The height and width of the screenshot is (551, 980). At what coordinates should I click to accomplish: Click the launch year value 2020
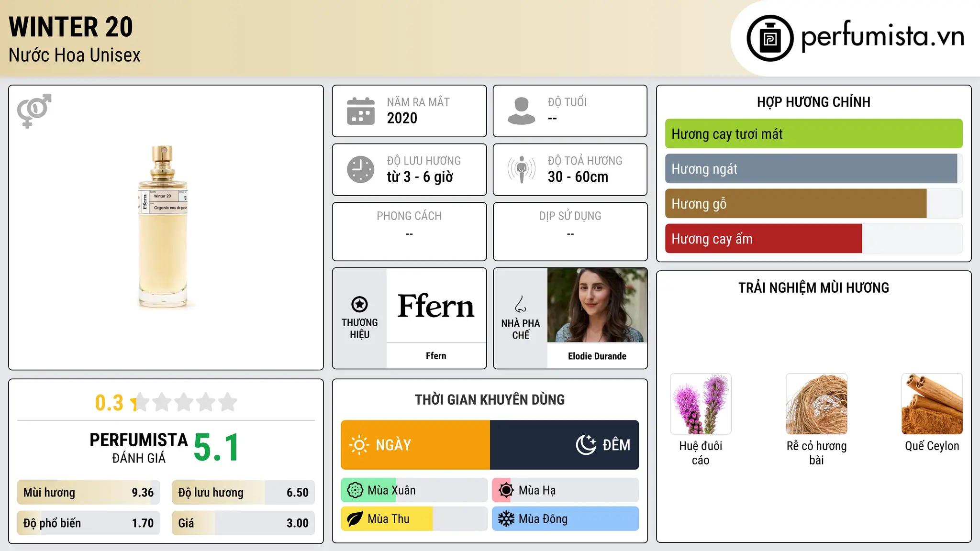tap(402, 118)
